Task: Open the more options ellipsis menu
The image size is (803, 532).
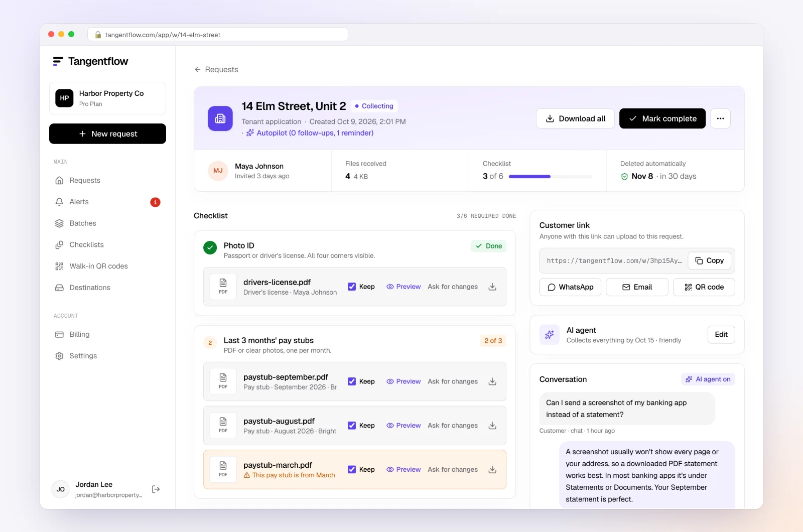Action: tap(720, 118)
